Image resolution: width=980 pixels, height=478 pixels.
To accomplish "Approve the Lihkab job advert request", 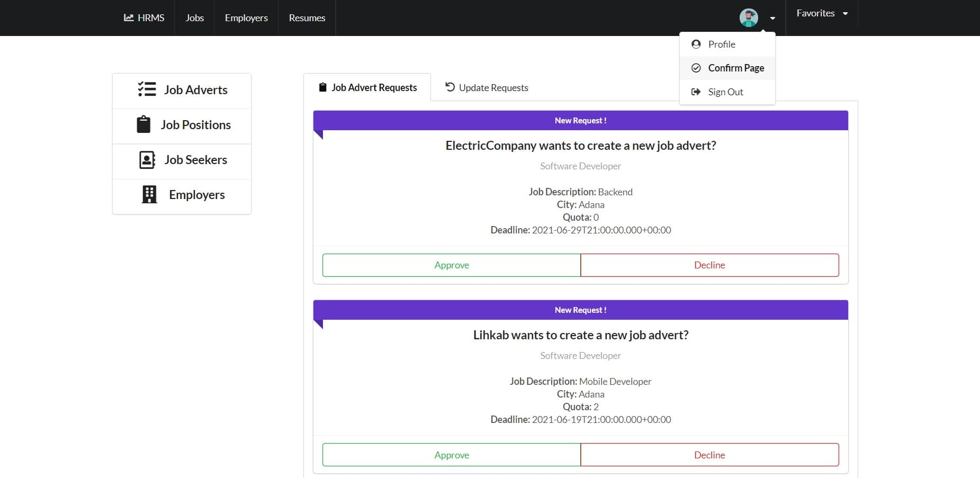I will [452, 455].
